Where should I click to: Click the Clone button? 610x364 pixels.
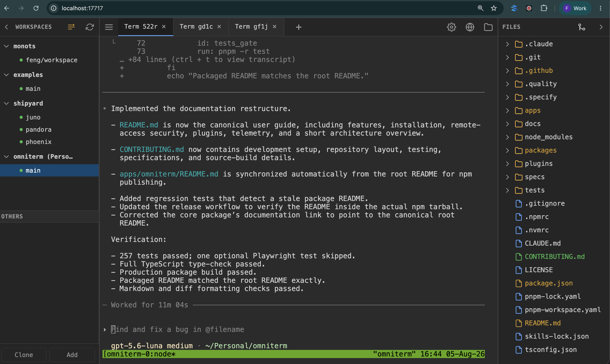click(x=24, y=355)
